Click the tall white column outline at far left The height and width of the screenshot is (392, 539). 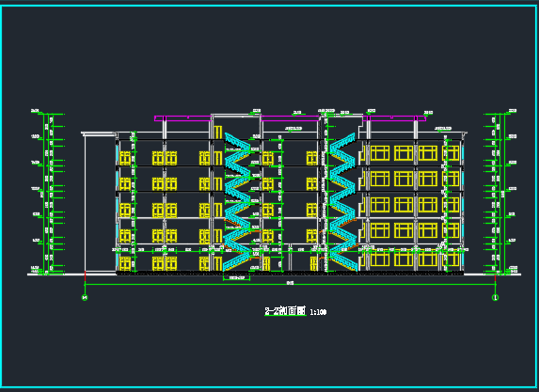point(100,203)
